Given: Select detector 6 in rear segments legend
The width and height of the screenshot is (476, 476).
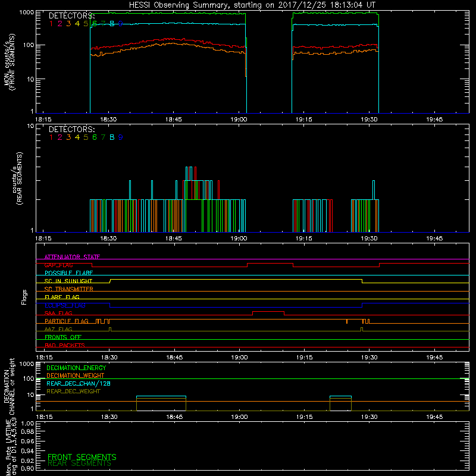Looking at the screenshot, I should pos(95,137).
